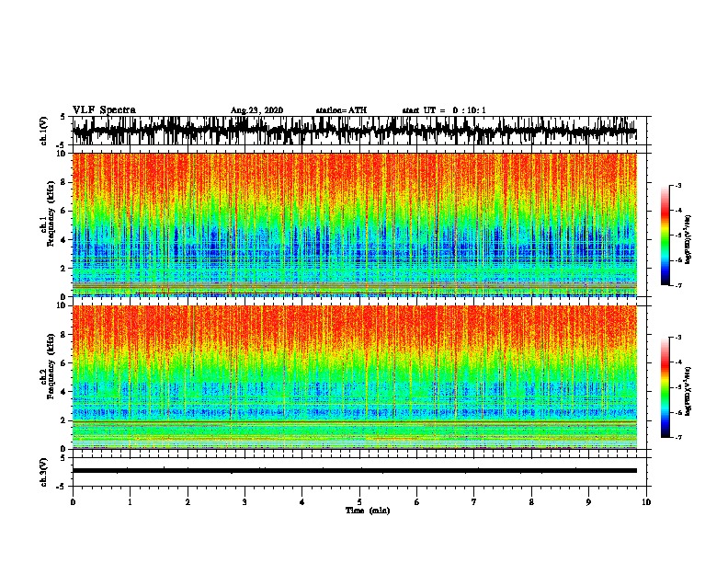
Task: Click the "-7" tick on ch.2 colorbar
Action: coord(677,437)
